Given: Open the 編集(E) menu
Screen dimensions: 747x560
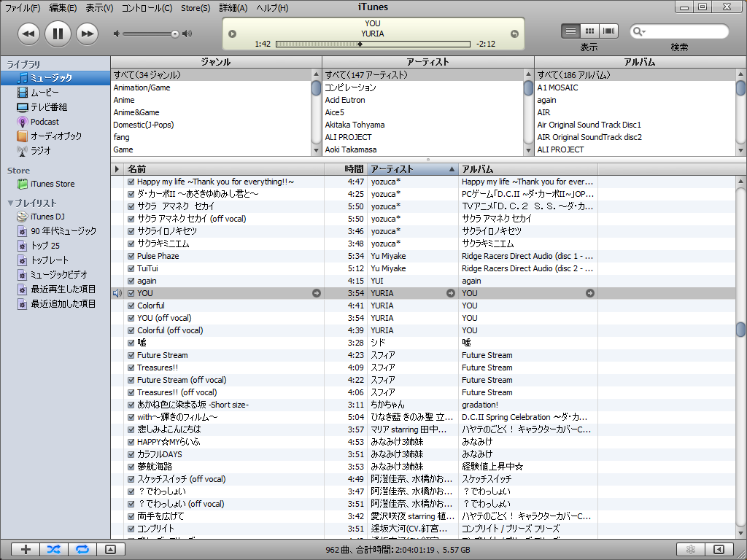Looking at the screenshot, I should pyautogui.click(x=63, y=8).
